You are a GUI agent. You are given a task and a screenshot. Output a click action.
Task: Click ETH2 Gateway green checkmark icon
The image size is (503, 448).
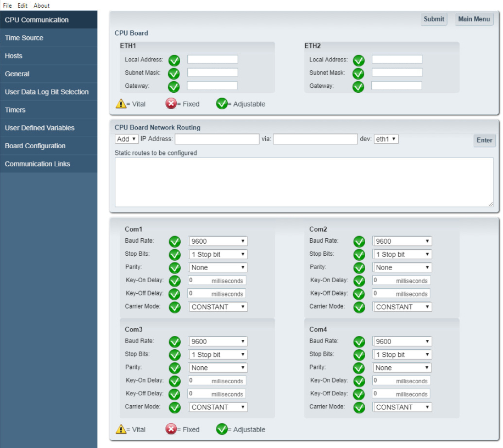point(359,87)
